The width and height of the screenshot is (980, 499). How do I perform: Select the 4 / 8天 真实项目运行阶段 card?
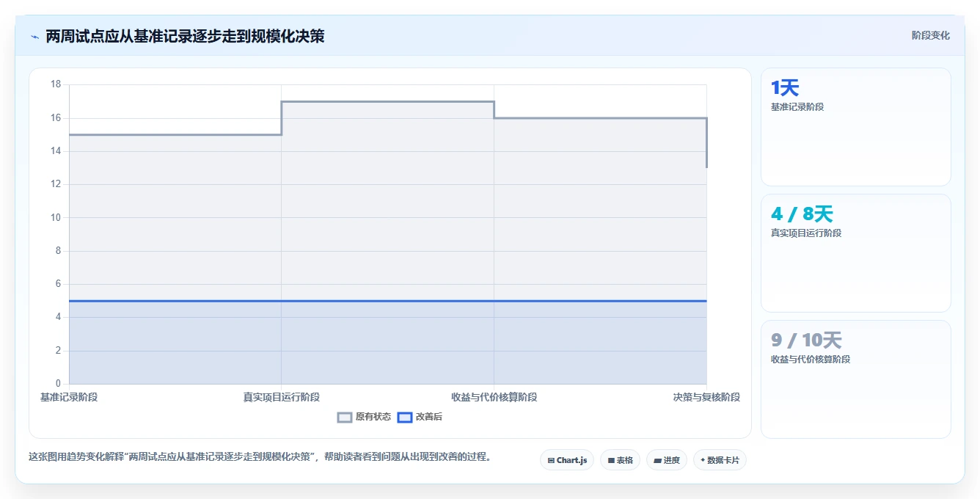pyautogui.click(x=856, y=253)
